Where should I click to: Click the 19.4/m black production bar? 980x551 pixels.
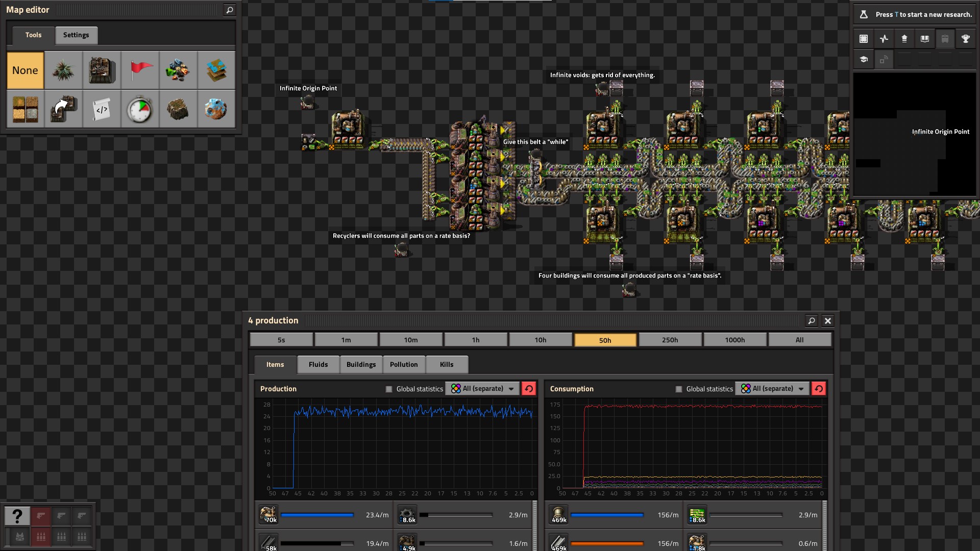[x=317, y=543]
